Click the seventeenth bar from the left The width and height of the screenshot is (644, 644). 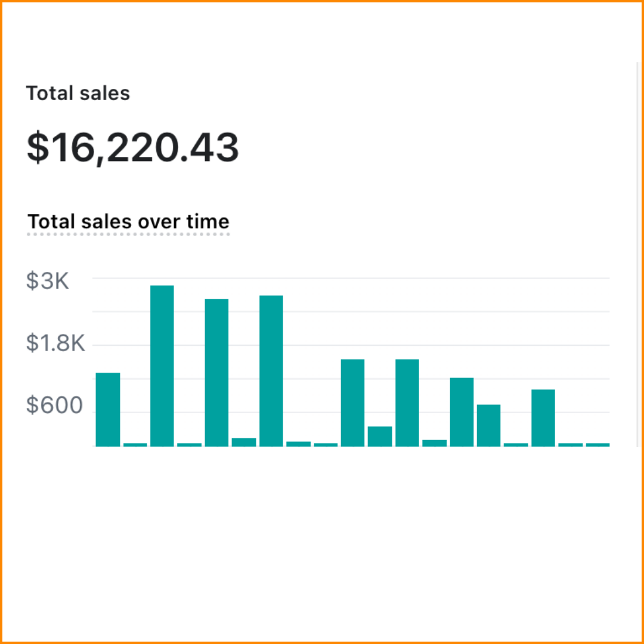tap(543, 417)
